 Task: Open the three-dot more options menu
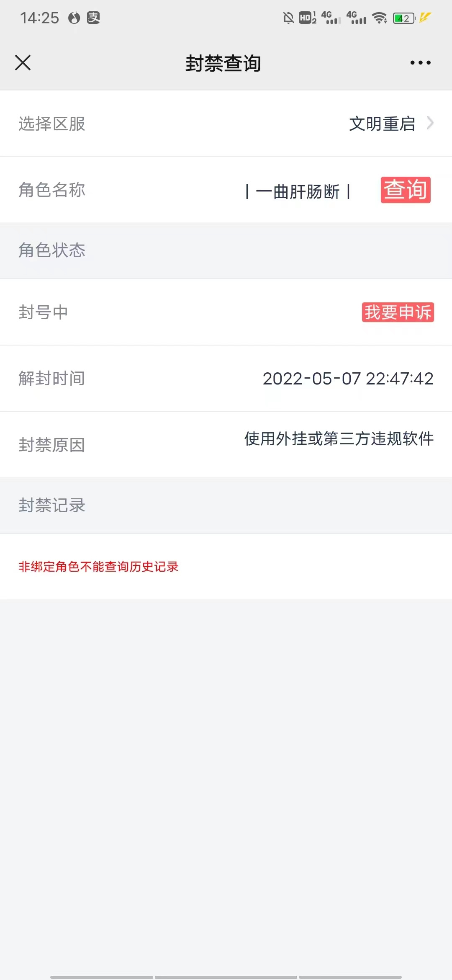(x=420, y=63)
